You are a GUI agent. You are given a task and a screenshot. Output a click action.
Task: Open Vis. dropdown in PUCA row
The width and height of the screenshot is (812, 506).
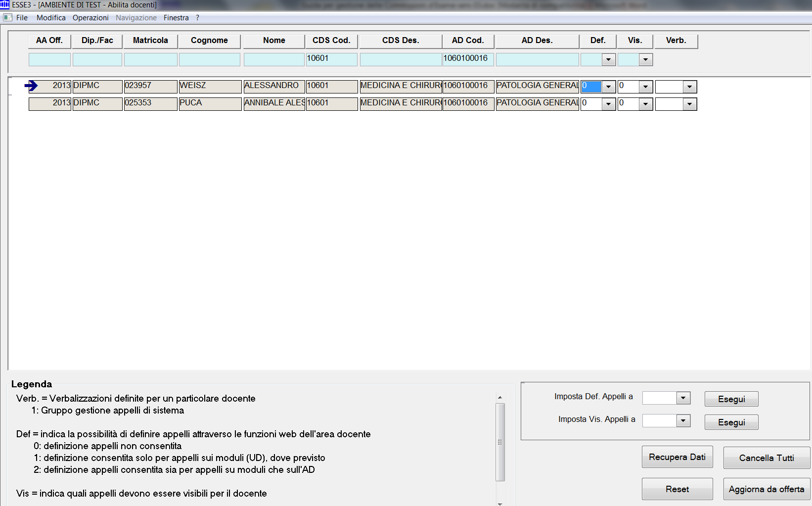tap(645, 104)
